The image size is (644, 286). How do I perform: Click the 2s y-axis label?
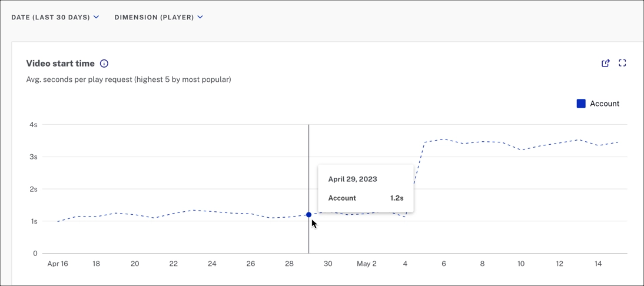(34, 189)
